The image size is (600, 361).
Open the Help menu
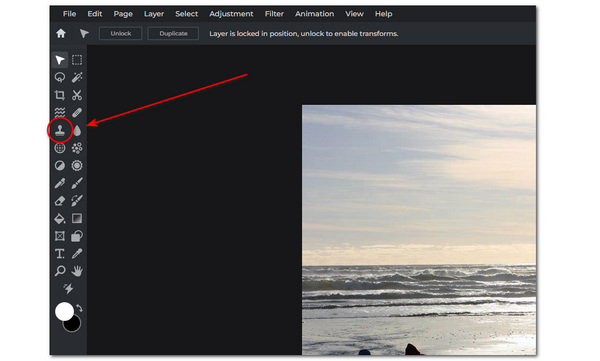click(383, 14)
